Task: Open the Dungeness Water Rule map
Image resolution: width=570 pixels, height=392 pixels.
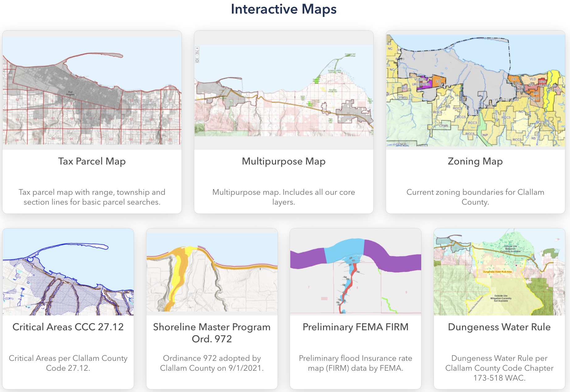Action: point(499,327)
